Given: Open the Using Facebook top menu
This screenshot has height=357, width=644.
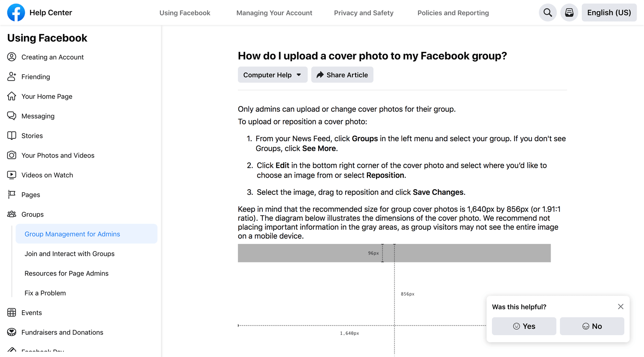Looking at the screenshot, I should point(185,13).
